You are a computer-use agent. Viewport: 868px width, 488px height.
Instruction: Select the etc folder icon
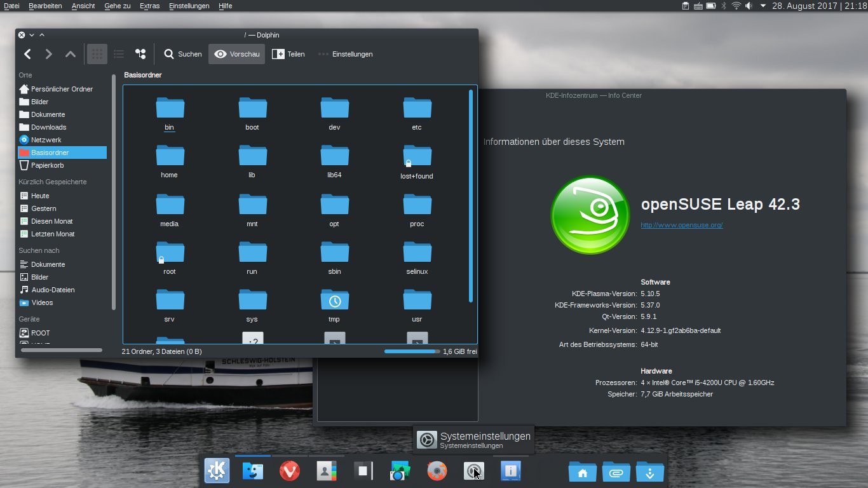click(417, 107)
